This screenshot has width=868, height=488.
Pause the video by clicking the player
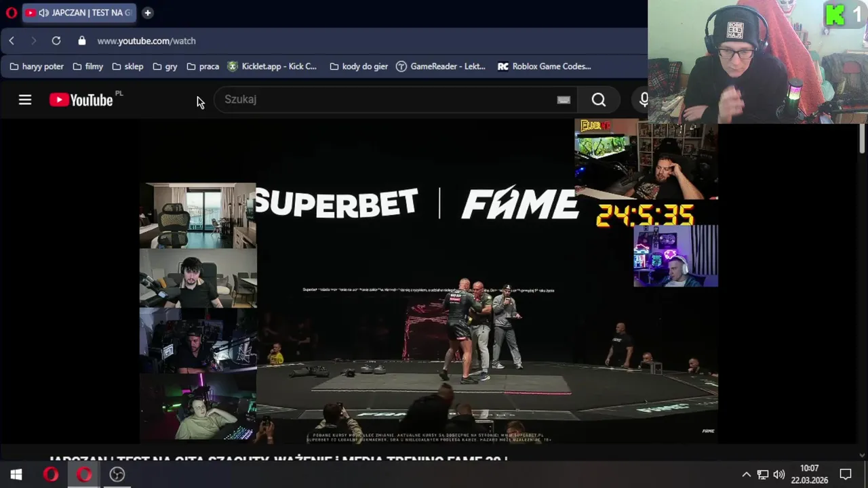coord(429,281)
